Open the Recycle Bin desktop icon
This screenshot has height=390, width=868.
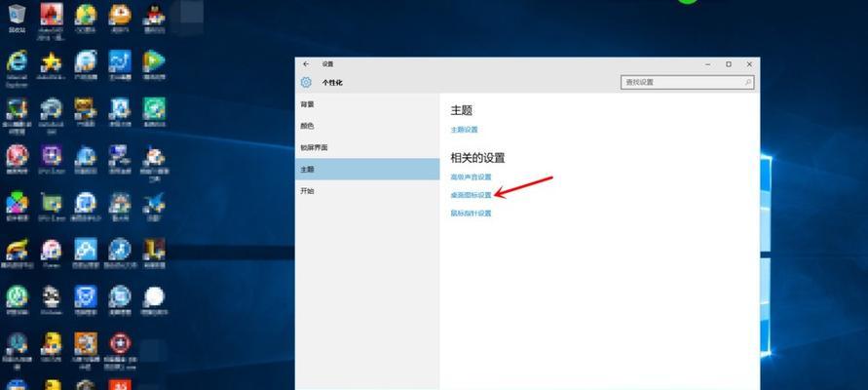point(18,14)
